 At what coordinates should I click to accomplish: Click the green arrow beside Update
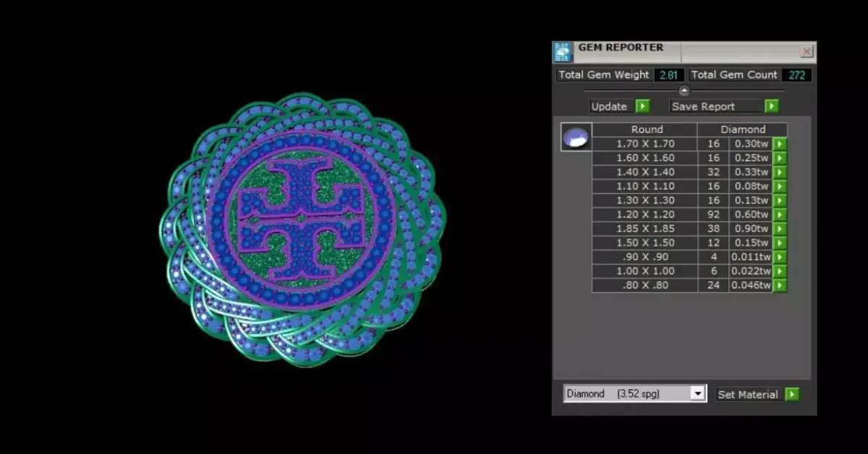(x=642, y=106)
